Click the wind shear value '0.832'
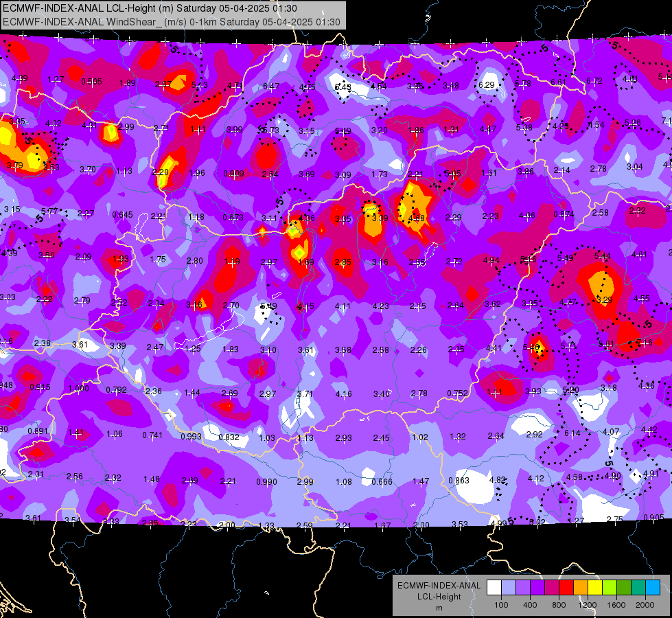Screen dimensions: 672x618 (x=229, y=437)
